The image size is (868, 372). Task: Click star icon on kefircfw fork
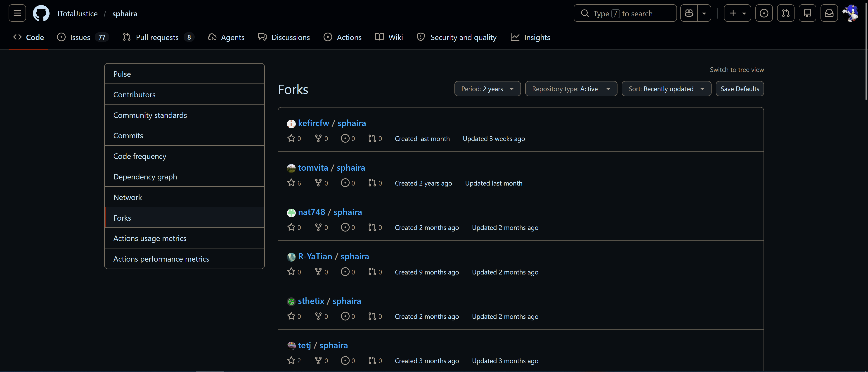point(291,138)
